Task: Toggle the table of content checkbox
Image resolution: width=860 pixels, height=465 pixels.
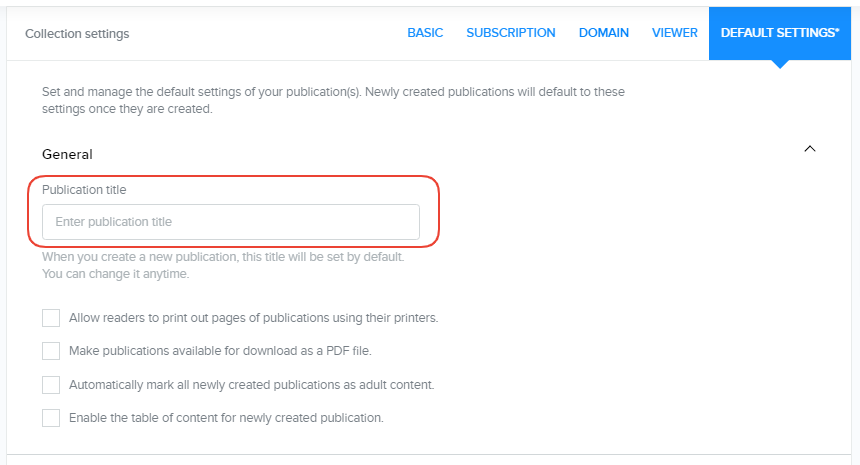Action: point(51,418)
